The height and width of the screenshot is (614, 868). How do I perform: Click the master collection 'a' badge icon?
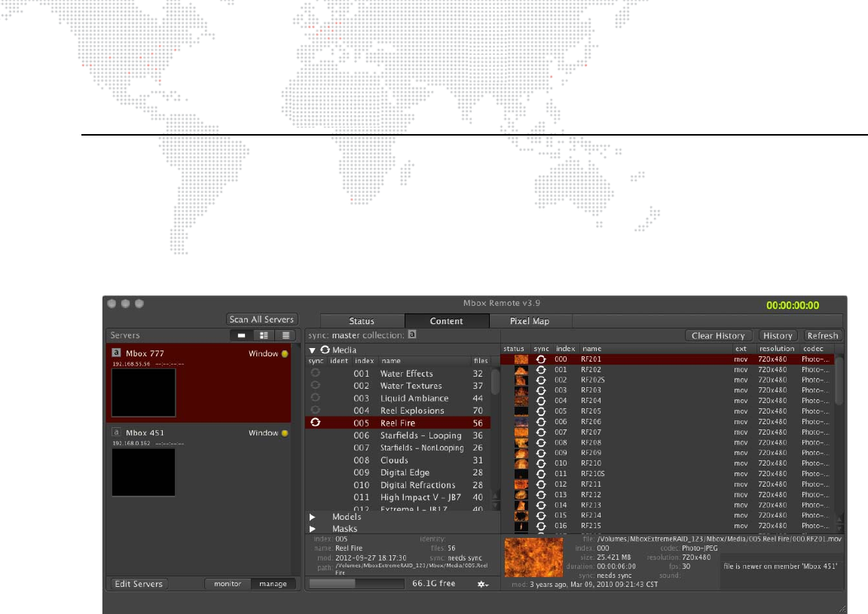(x=412, y=334)
